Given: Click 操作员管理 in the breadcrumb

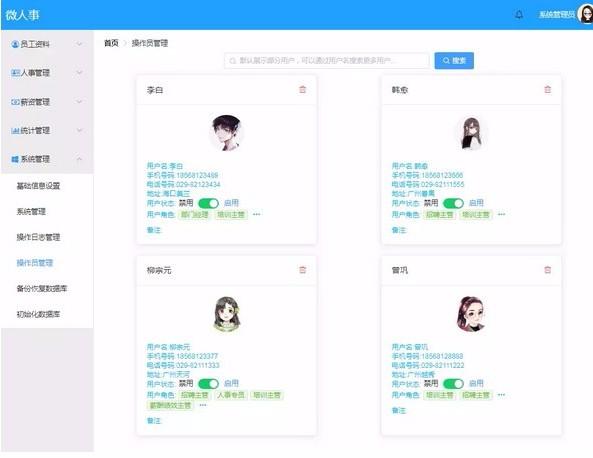Looking at the screenshot, I should [x=150, y=43].
